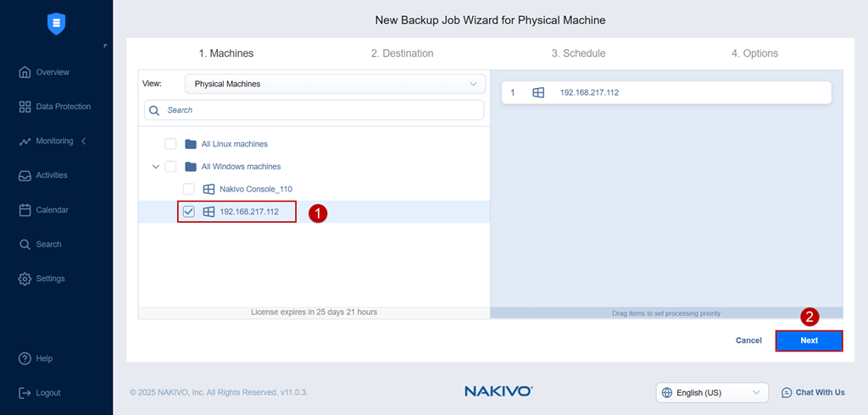Screen dimensions: 868x415
Task: Check the All Windows machines checkbox
Action: click(170, 167)
